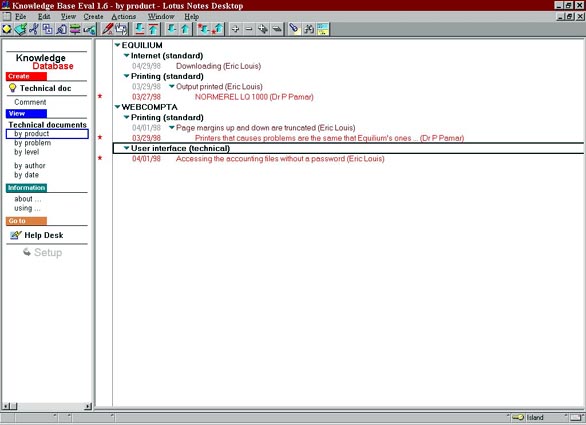Viewport: 586px width, 425px height.
Task: Click the navigate next unread star arrow icon
Action: (x=204, y=29)
